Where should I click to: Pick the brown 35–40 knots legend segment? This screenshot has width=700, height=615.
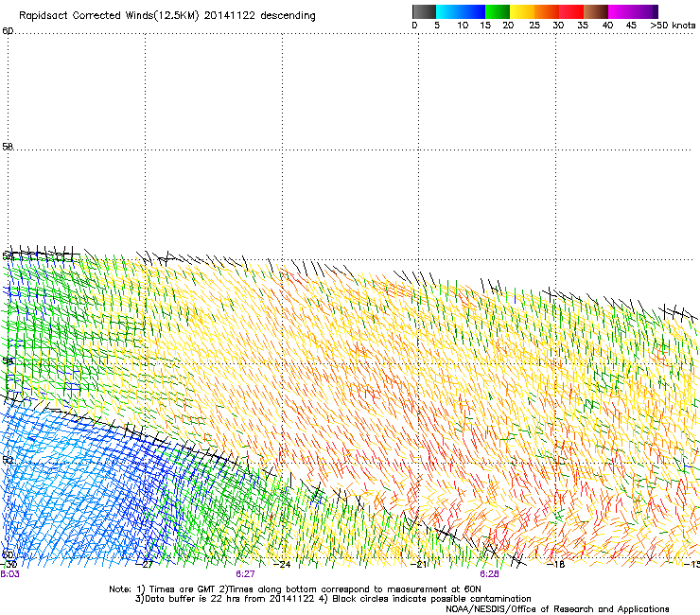point(596,11)
